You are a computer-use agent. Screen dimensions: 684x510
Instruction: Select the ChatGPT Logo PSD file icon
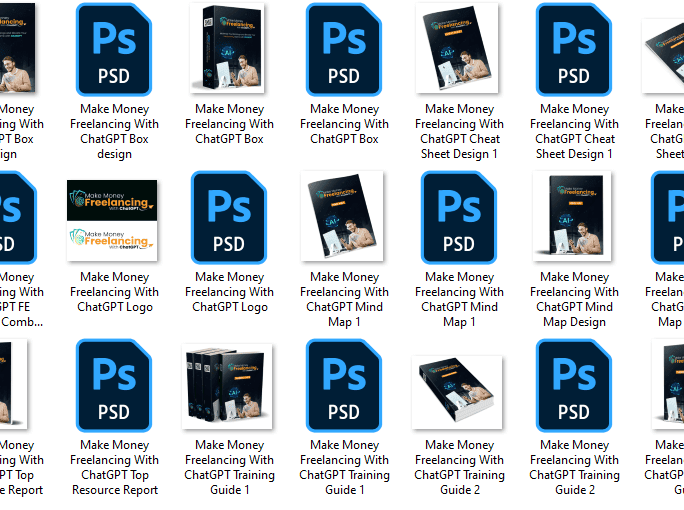[x=229, y=217]
